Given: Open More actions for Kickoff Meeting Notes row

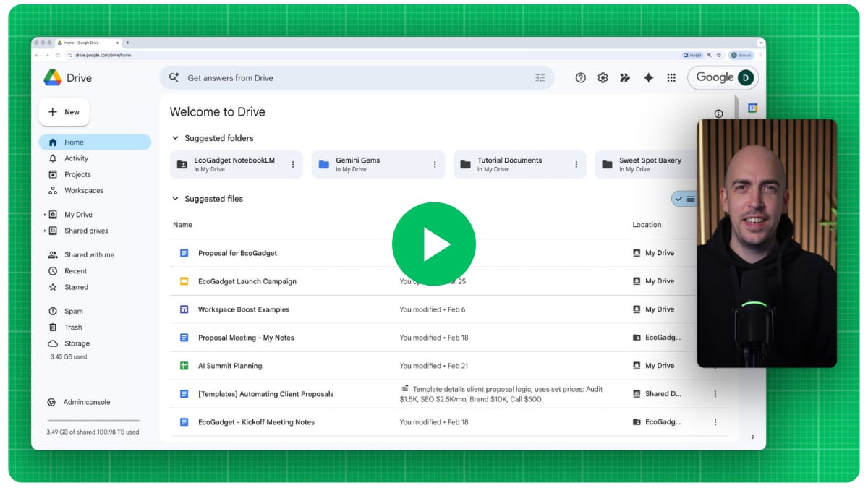Looking at the screenshot, I should 715,422.
